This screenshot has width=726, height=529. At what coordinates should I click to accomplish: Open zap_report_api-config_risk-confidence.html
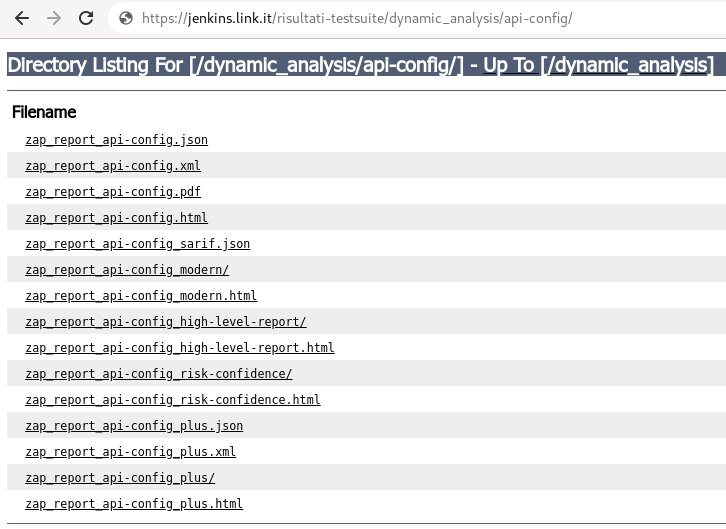[173, 399]
